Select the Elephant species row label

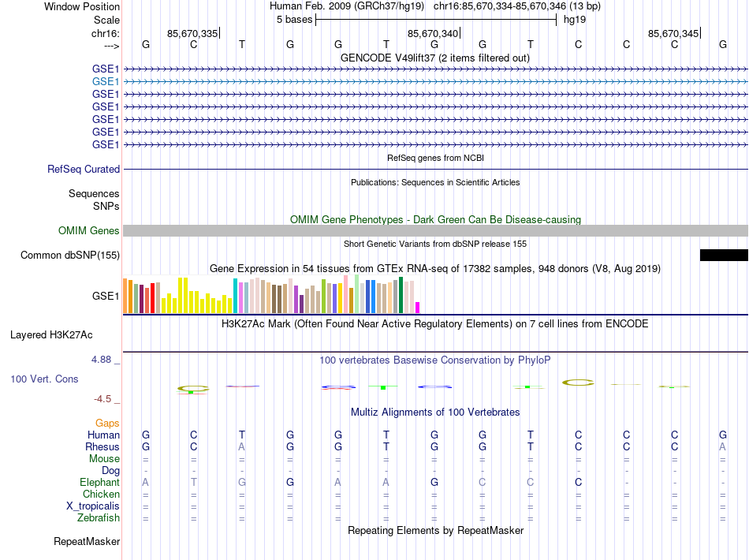point(99,482)
